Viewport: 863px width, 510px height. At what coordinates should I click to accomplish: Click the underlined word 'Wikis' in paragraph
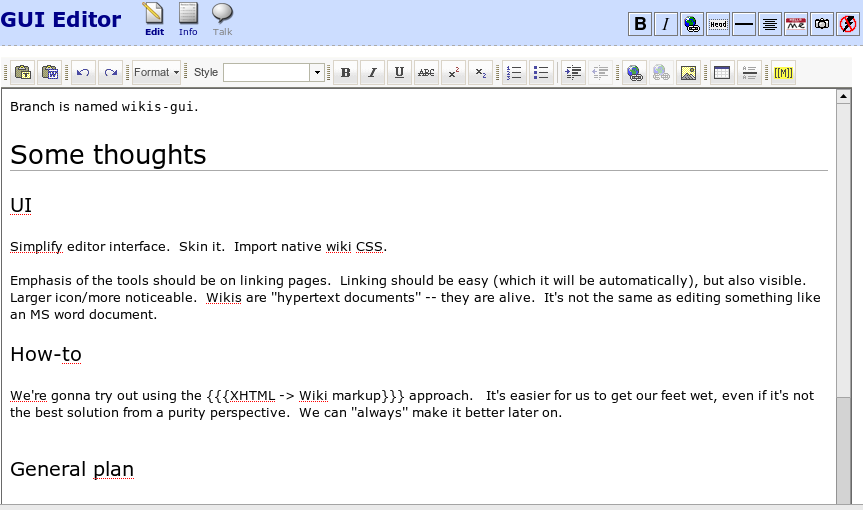(x=223, y=298)
